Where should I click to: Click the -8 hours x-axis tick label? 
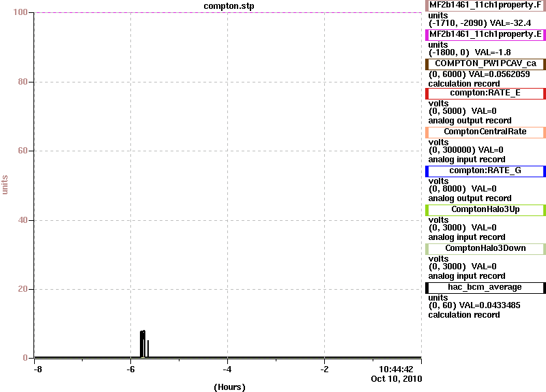(38, 370)
